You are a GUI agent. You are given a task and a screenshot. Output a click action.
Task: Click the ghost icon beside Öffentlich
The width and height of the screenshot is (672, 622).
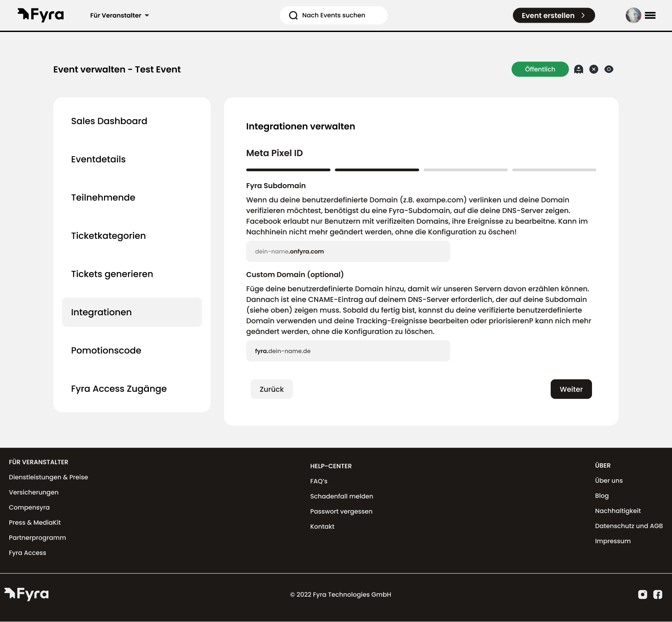(x=579, y=69)
